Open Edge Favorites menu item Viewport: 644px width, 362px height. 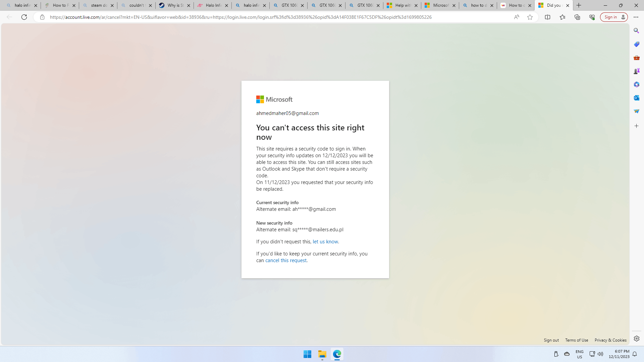[x=562, y=17]
